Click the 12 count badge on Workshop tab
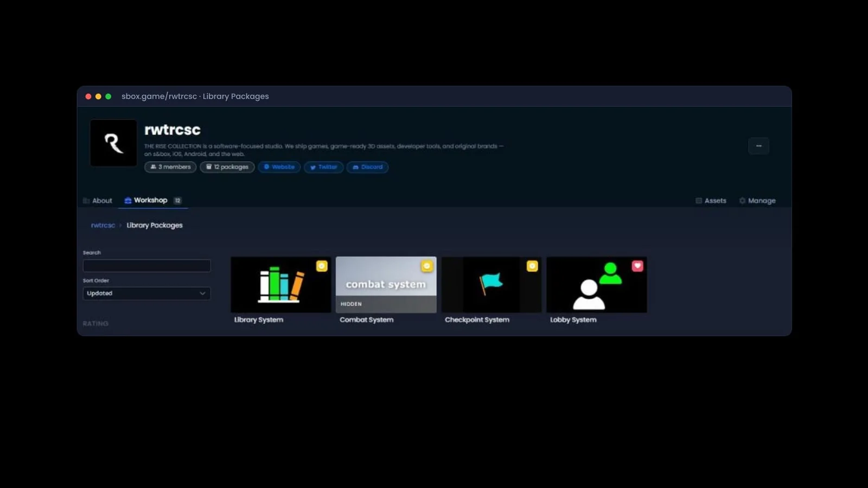The width and height of the screenshot is (868, 488). point(177,200)
